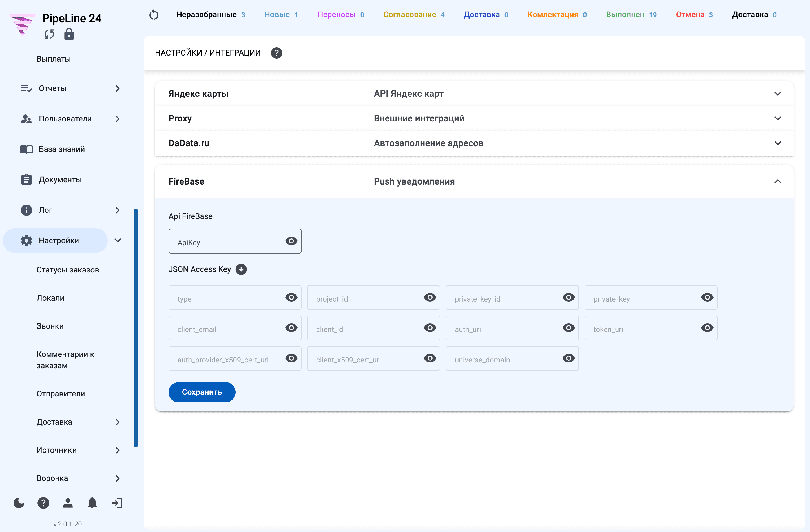Open Статусы заказов settings page
Viewport: 810px width, 532px height.
click(x=68, y=270)
